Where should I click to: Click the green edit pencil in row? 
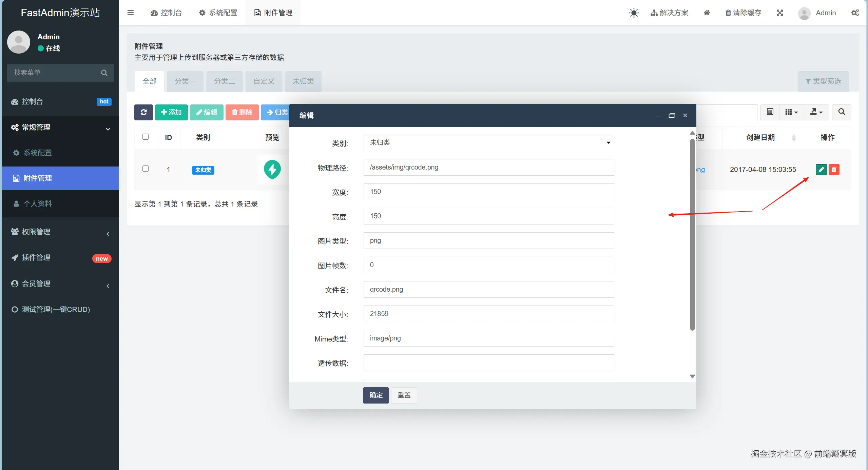click(x=821, y=169)
